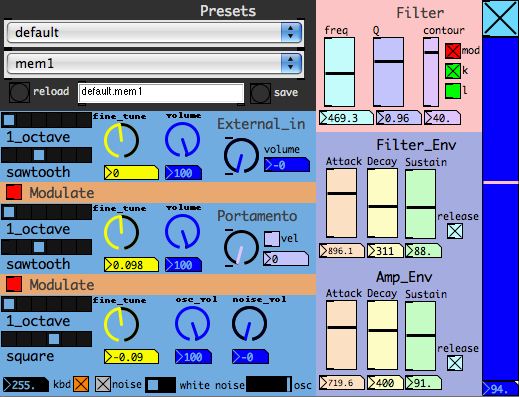Click the first oscillator sawtooth waveform selector
Screen dimensions: 519x397
47,155
